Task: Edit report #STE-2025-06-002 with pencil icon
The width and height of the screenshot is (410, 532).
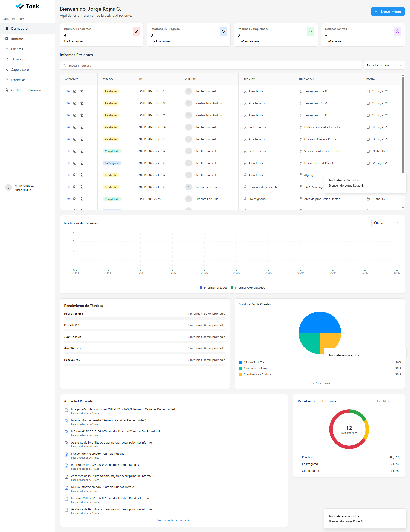Action: pos(75,103)
